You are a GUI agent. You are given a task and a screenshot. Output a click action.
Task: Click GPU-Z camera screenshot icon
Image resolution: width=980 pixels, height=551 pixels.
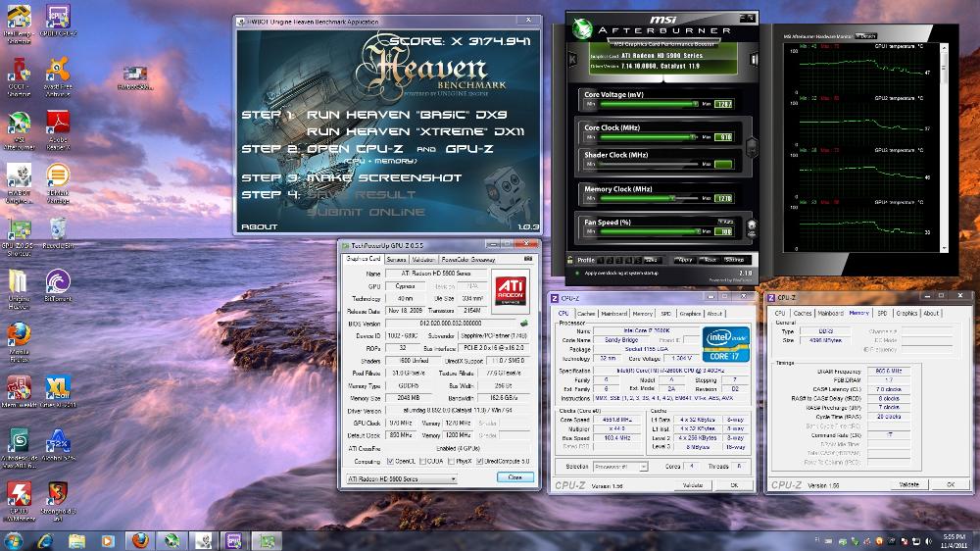pos(528,259)
